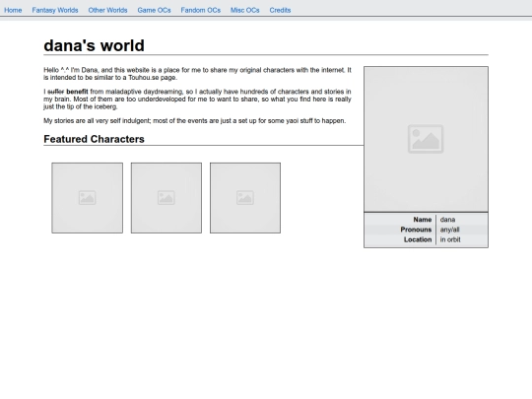
Task: Open the second featured character thumbnail
Action: (x=166, y=198)
